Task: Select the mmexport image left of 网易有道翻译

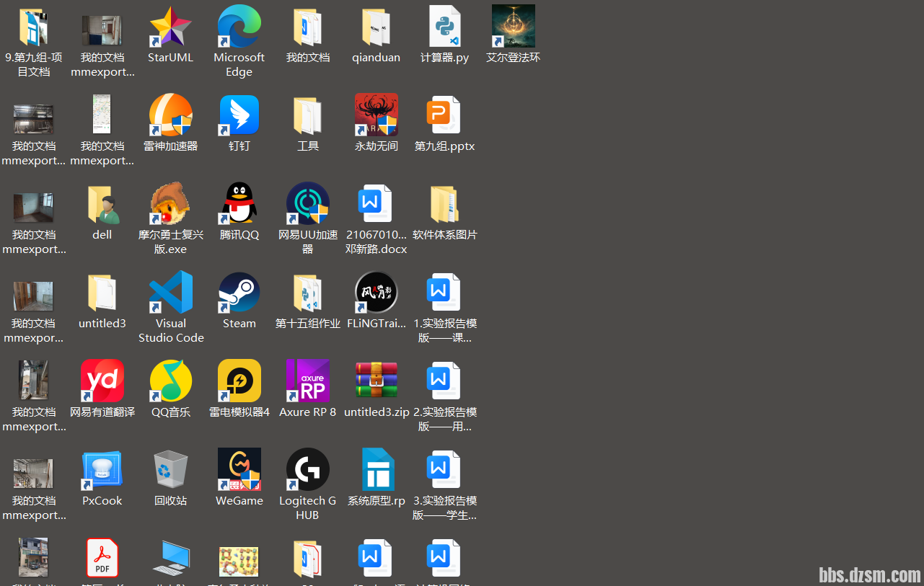Action: pyautogui.click(x=33, y=381)
